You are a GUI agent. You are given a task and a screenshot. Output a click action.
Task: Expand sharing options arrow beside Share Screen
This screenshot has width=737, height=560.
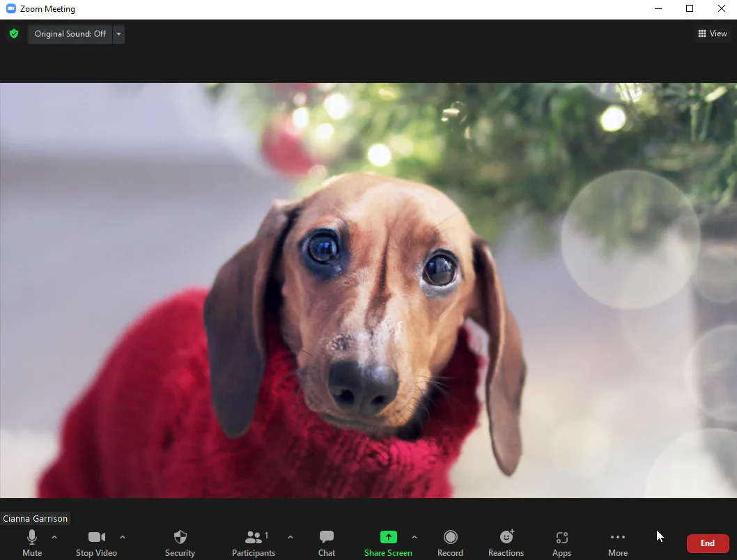414,537
